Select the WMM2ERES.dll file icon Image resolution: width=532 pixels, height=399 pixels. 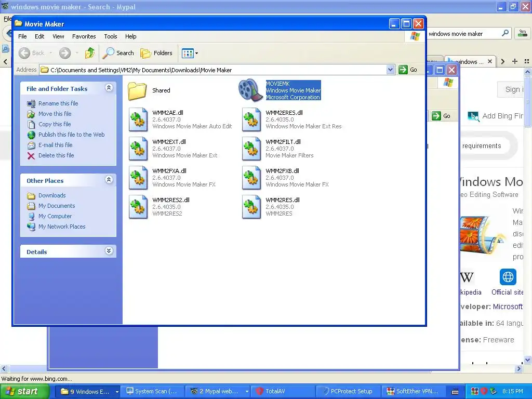tap(251, 119)
